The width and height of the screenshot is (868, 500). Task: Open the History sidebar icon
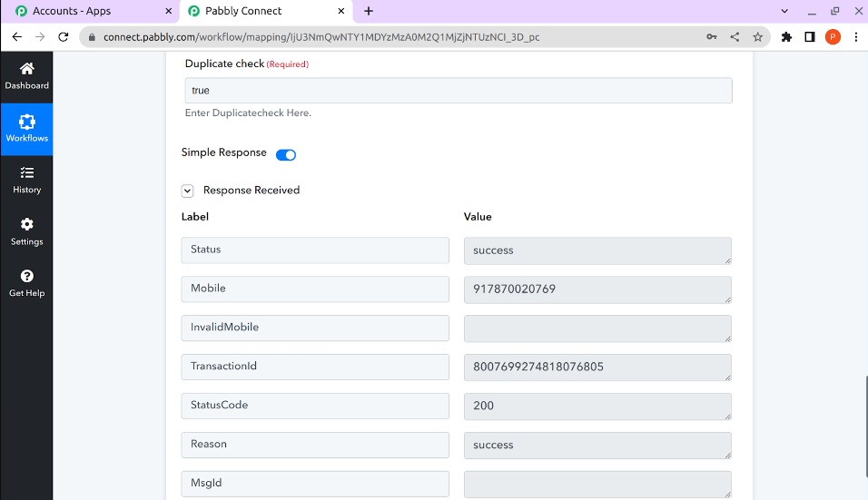(26, 173)
